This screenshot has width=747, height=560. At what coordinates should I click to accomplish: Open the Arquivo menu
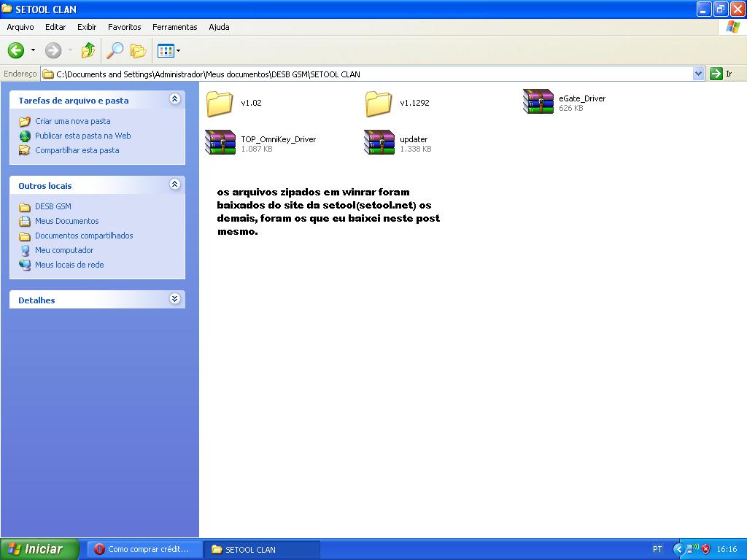[x=20, y=27]
